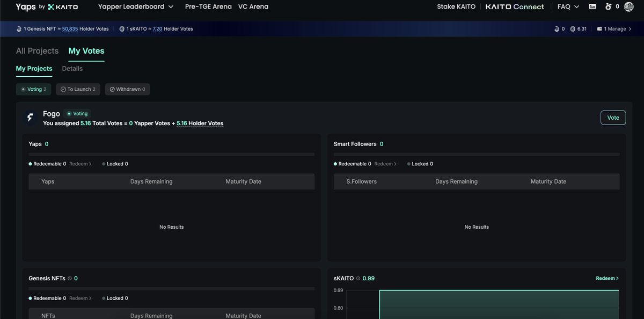Open info icon next to Genesis NFTs
Image resolution: width=644 pixels, height=319 pixels.
(x=70, y=279)
